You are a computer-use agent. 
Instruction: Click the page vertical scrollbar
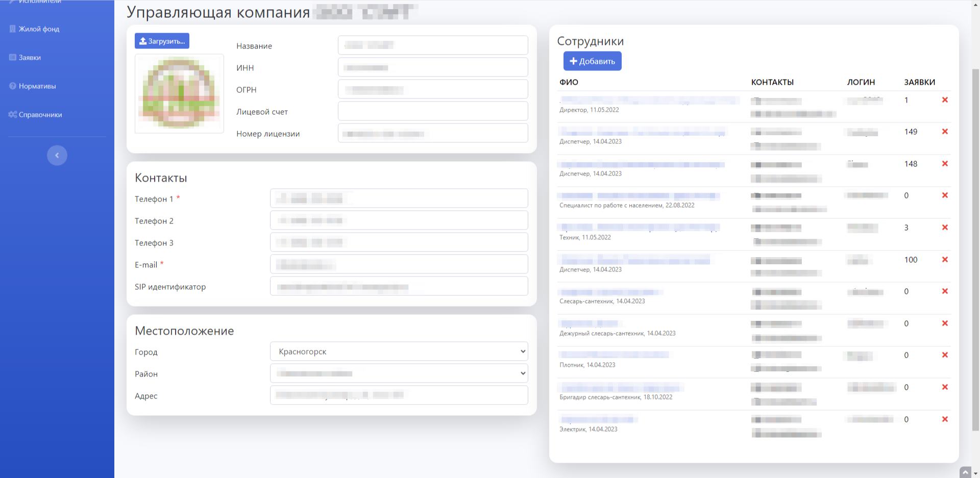[975, 245]
